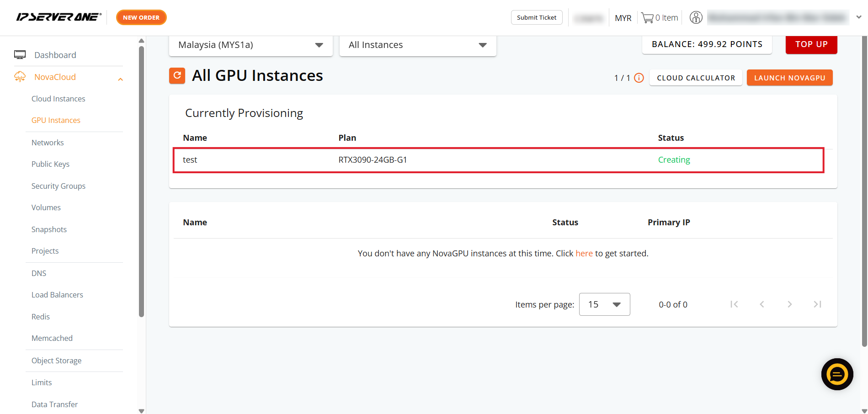The height and width of the screenshot is (414, 868).
Task: Go to next page pagination arrow
Action: 789,304
